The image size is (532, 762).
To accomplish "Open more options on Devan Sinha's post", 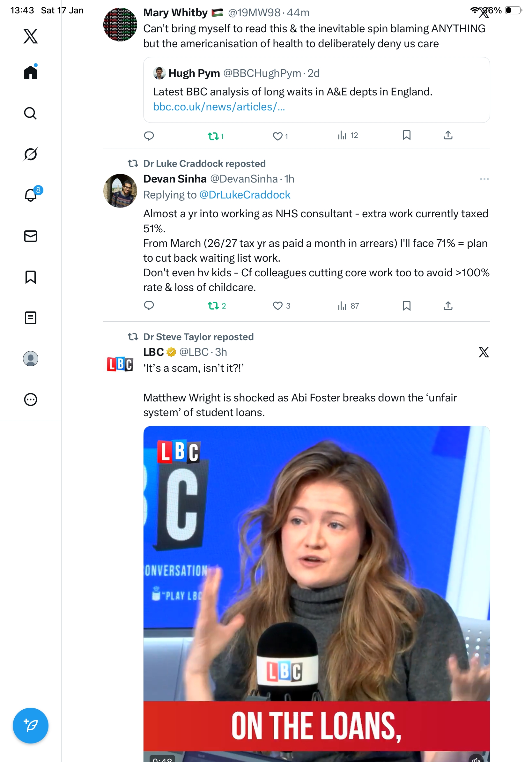I will [484, 179].
